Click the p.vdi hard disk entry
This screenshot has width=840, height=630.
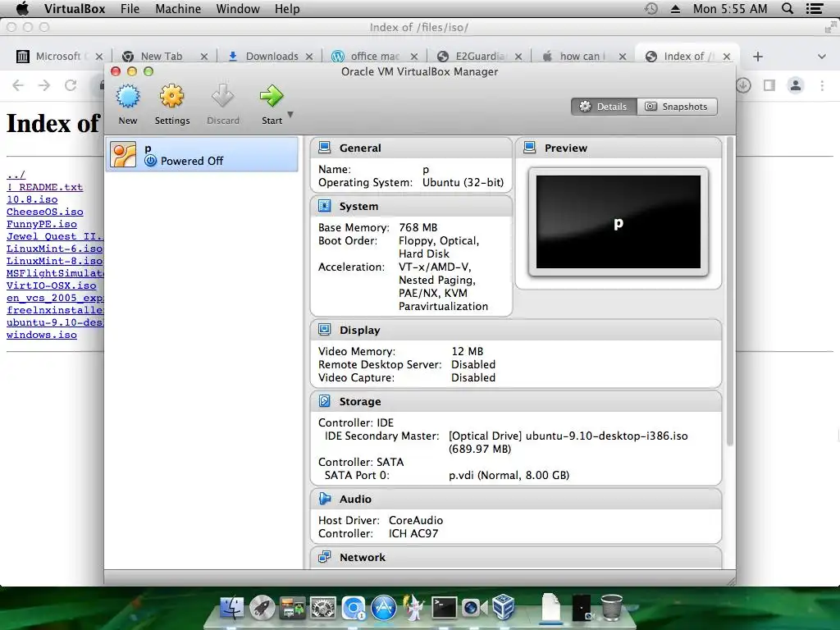tap(509, 475)
